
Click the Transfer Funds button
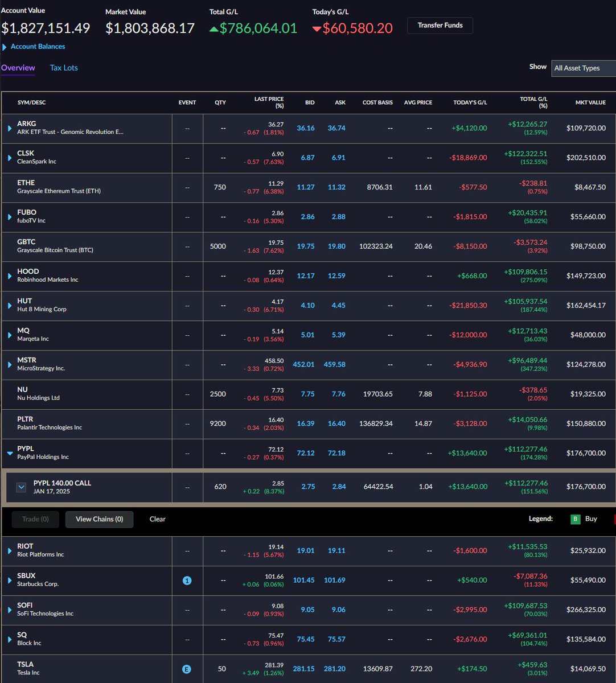[440, 25]
